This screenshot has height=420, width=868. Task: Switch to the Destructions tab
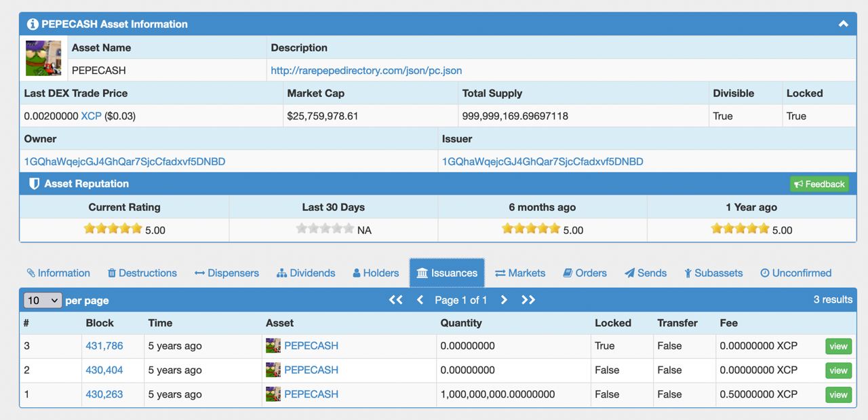click(142, 273)
